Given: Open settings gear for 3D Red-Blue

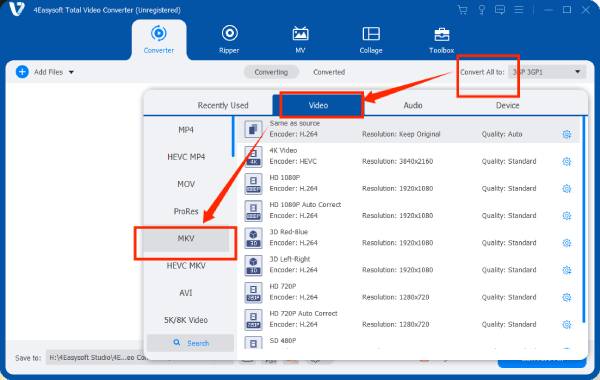Looking at the screenshot, I should click(567, 243).
